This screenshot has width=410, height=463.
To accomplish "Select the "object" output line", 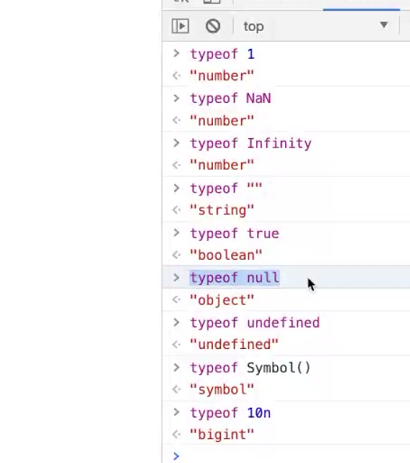I will coord(222,300).
